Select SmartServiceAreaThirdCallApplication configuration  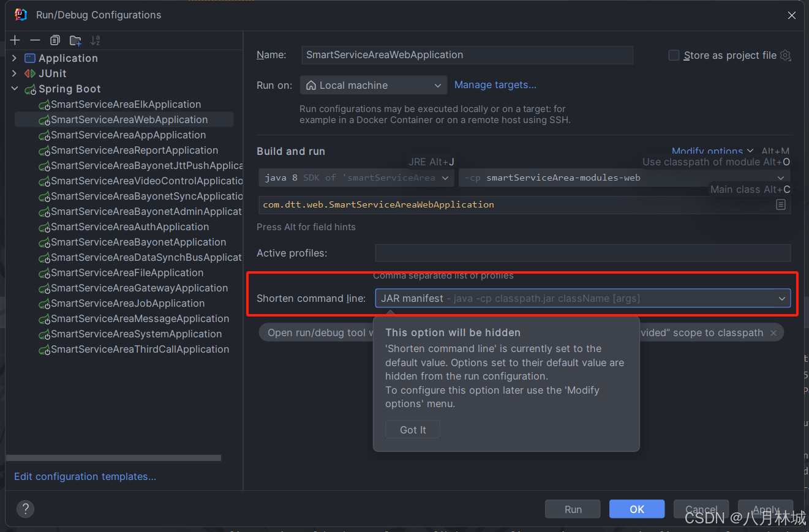pos(134,349)
